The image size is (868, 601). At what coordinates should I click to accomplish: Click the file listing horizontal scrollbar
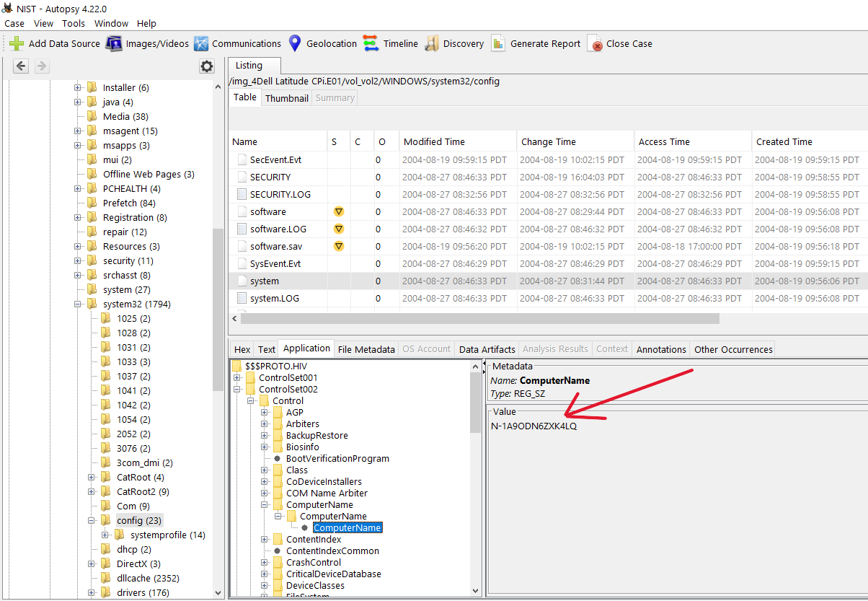pyautogui.click(x=476, y=318)
